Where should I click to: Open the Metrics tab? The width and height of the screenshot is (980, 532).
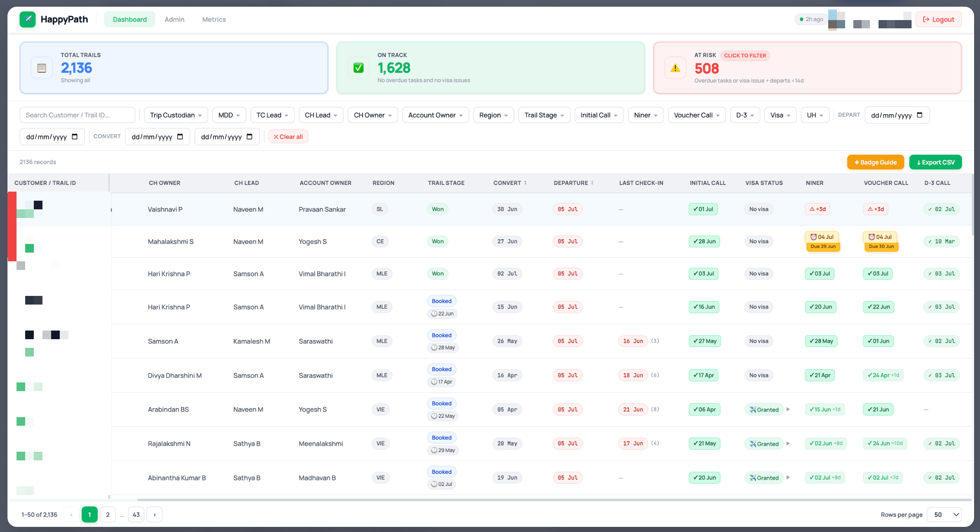tap(214, 19)
